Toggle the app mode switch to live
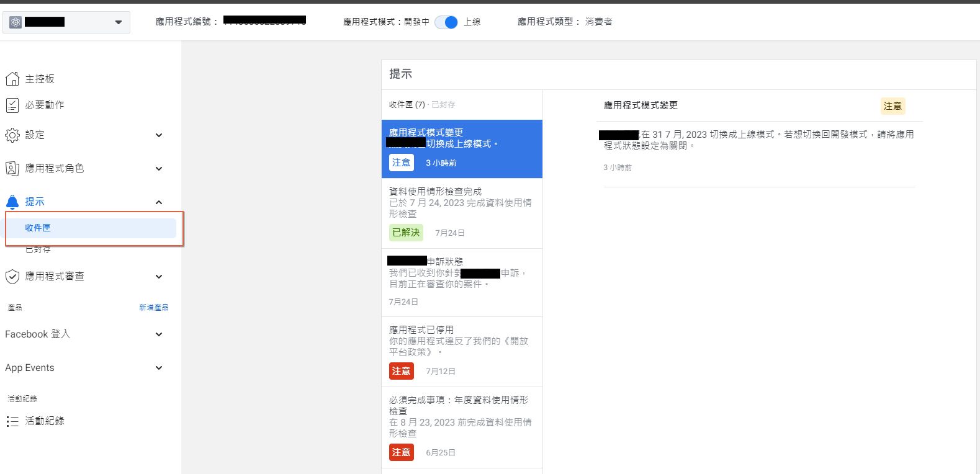The height and width of the screenshot is (474, 980). tap(446, 22)
